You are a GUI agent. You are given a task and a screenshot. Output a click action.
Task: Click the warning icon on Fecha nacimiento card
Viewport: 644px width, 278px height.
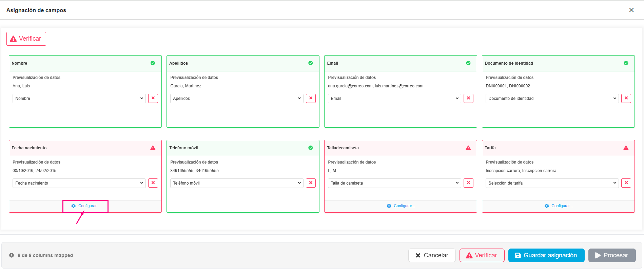coord(153,148)
